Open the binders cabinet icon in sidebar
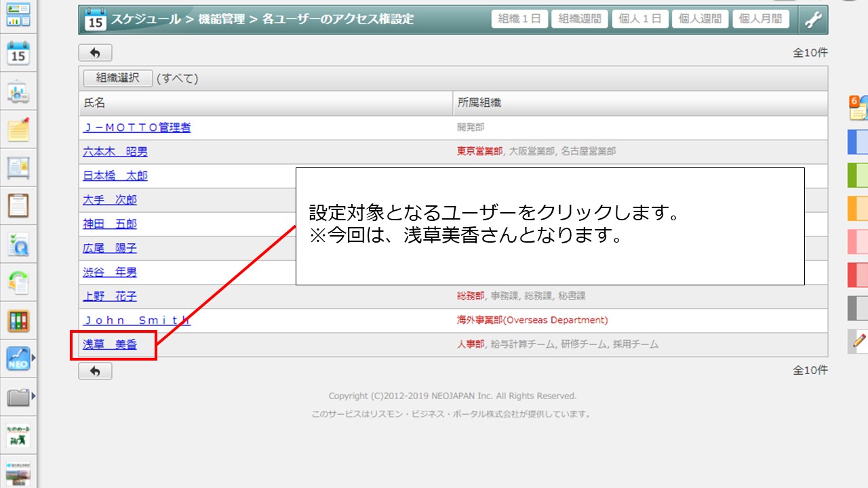The width and height of the screenshot is (868, 488). (18, 321)
